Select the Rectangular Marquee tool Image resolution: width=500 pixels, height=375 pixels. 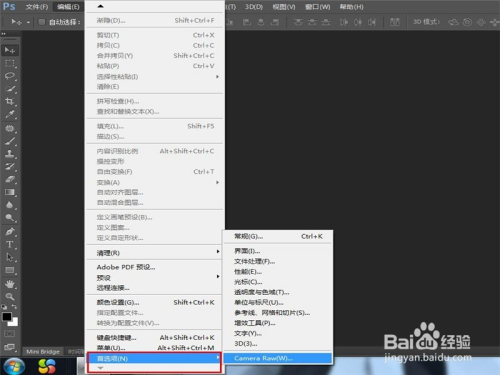tap(10, 63)
